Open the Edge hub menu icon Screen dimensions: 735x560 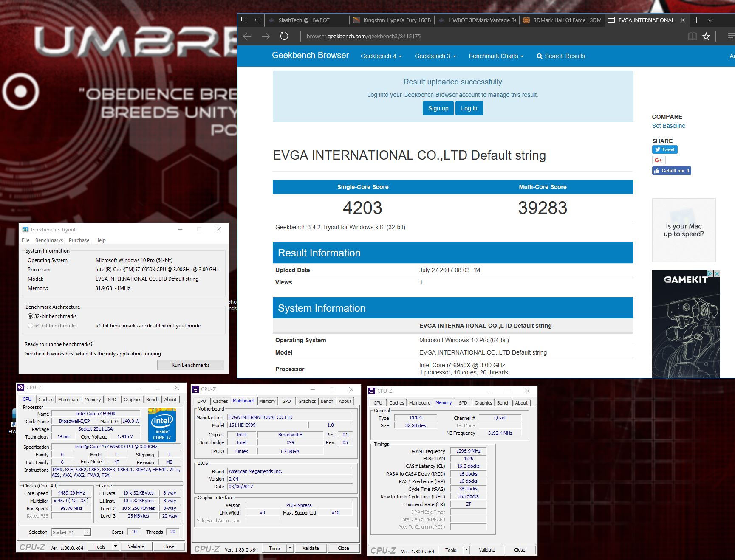click(x=731, y=37)
